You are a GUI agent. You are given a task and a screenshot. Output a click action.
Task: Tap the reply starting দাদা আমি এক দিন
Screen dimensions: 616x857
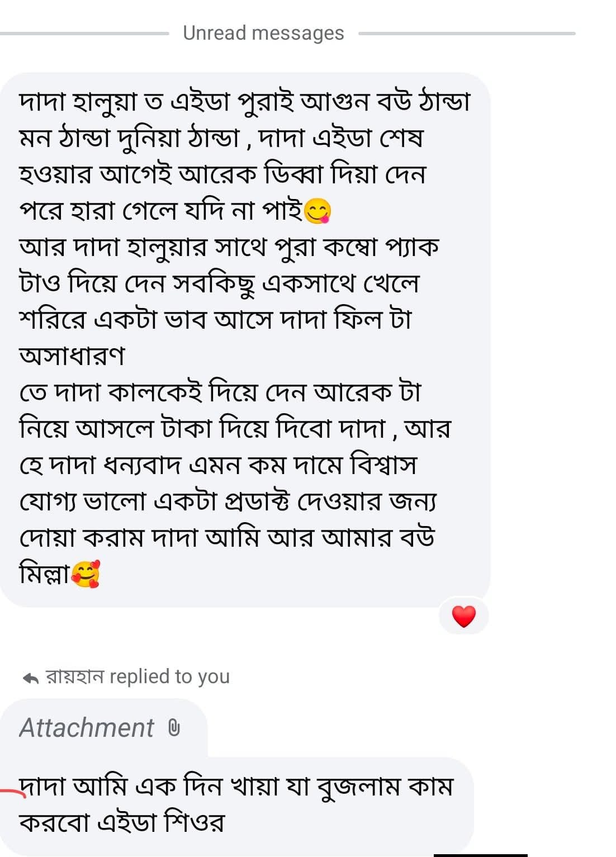[235, 787]
